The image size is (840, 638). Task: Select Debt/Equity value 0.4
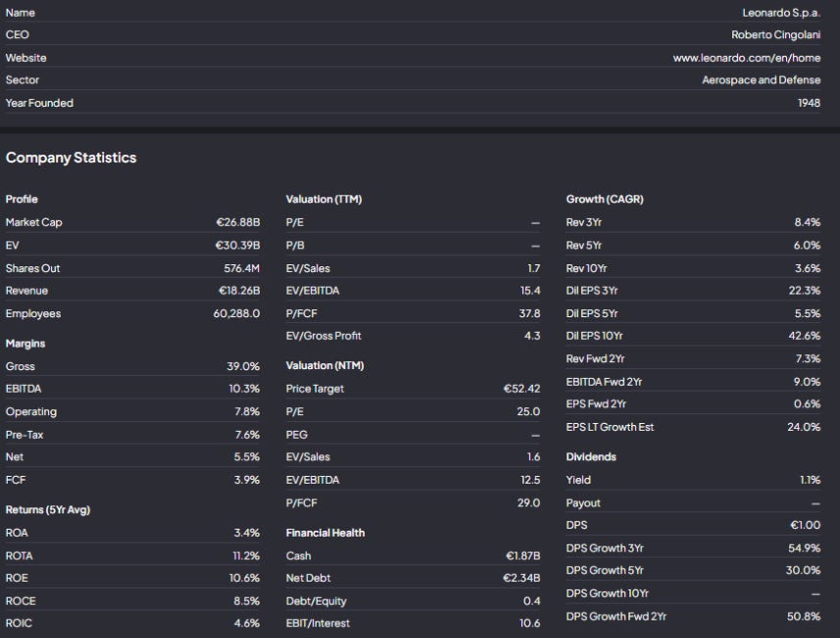(x=532, y=601)
